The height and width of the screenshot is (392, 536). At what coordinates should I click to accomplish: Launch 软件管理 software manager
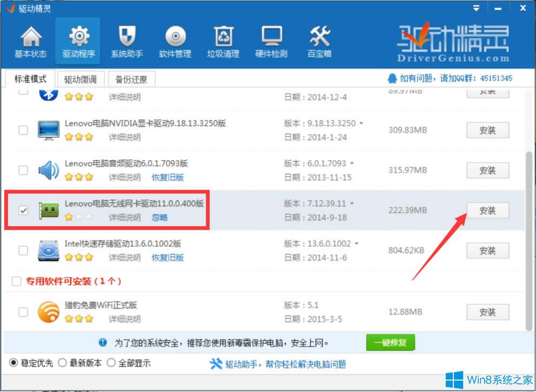pos(175,40)
